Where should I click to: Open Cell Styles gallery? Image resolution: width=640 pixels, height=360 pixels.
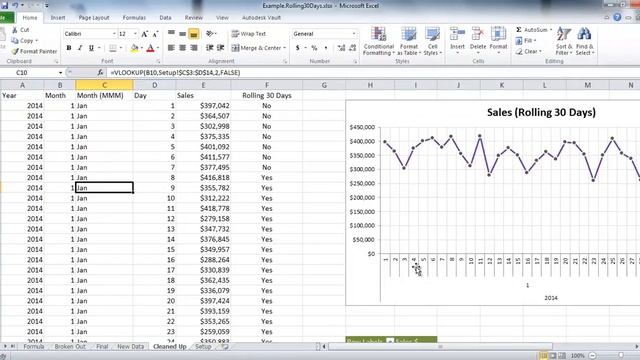pyautogui.click(x=432, y=41)
